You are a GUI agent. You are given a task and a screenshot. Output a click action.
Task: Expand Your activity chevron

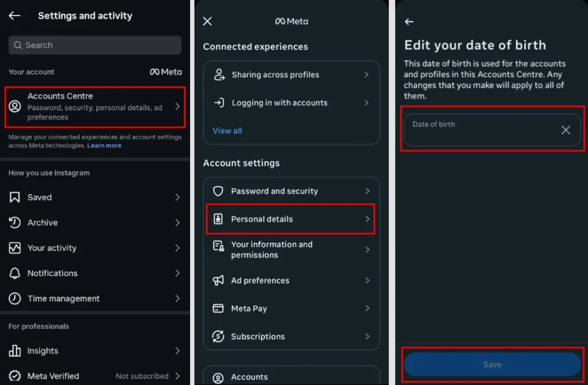[177, 248]
